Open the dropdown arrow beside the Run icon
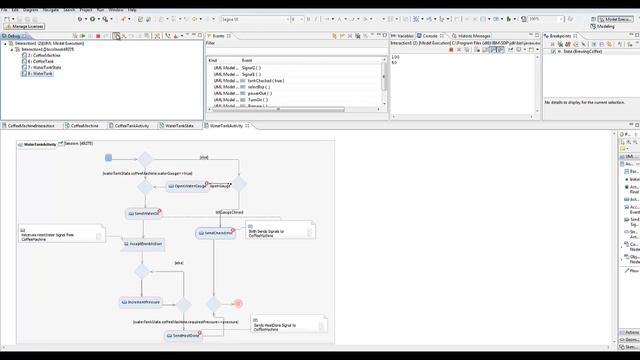This screenshot has height=360, width=640. click(98, 19)
